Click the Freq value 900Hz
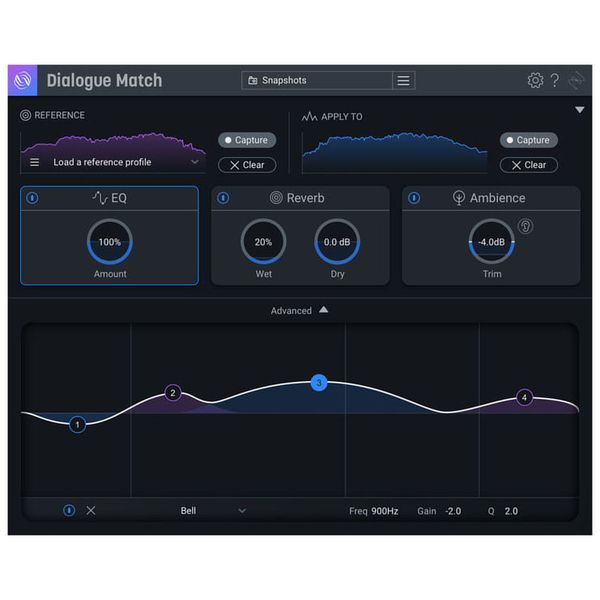The height and width of the screenshot is (600, 600). tap(385, 511)
